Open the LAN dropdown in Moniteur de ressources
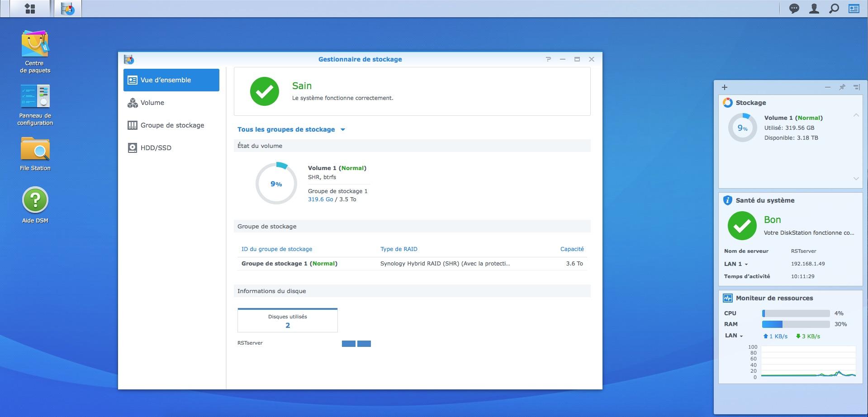The width and height of the screenshot is (868, 417). pos(734,336)
